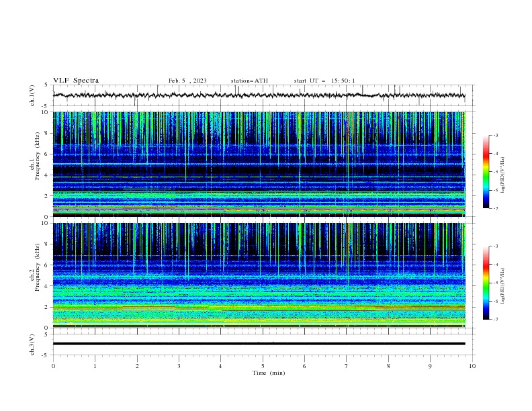The width and height of the screenshot is (532, 411).
Task: Click the ch.3 flat black trace
Action: pyautogui.click(x=259, y=344)
